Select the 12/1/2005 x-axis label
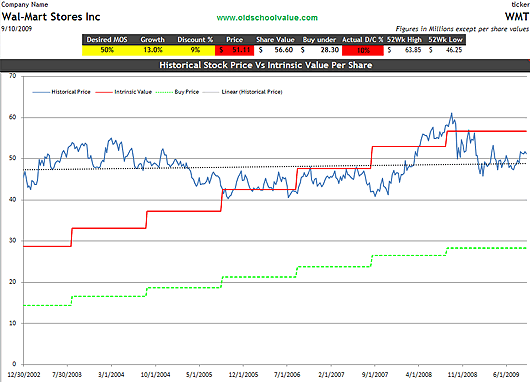The width and height of the screenshot is (530, 382). (x=243, y=375)
